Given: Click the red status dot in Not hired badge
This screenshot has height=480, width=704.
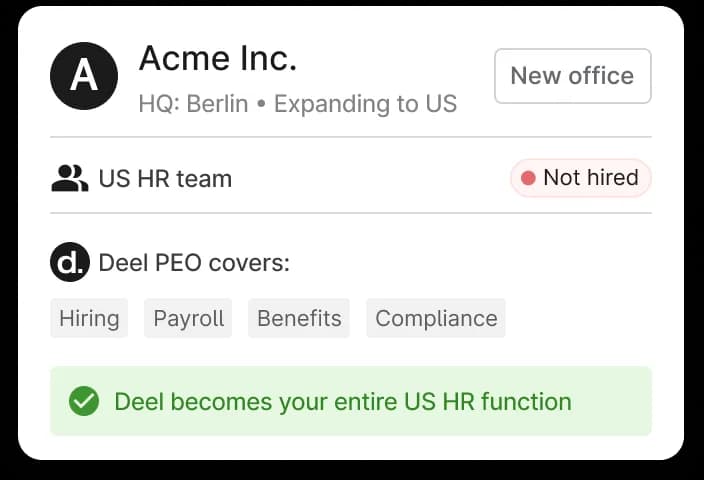Looking at the screenshot, I should click(528, 178).
